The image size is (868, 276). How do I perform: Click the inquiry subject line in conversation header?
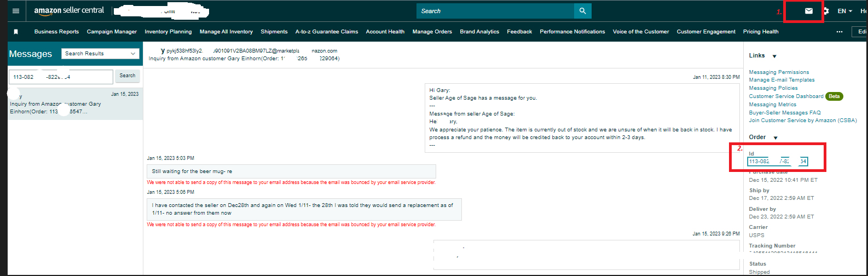click(x=244, y=58)
